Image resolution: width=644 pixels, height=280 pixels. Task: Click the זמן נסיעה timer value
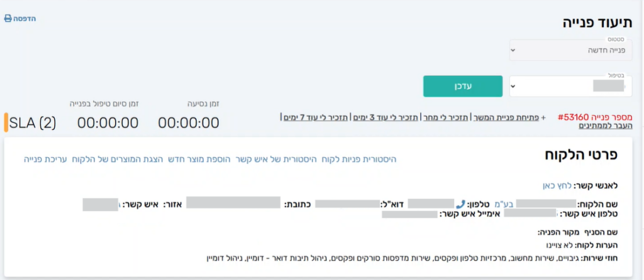189,122
